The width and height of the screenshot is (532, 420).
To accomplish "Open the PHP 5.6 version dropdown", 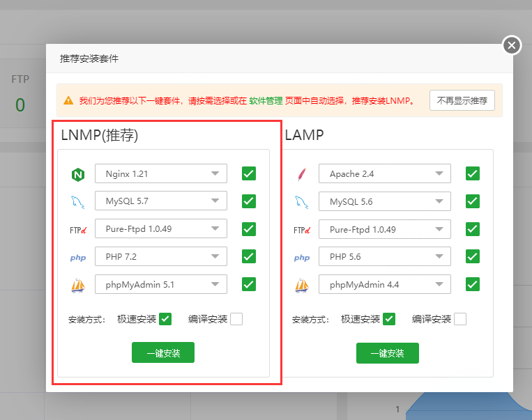I will tap(385, 256).
